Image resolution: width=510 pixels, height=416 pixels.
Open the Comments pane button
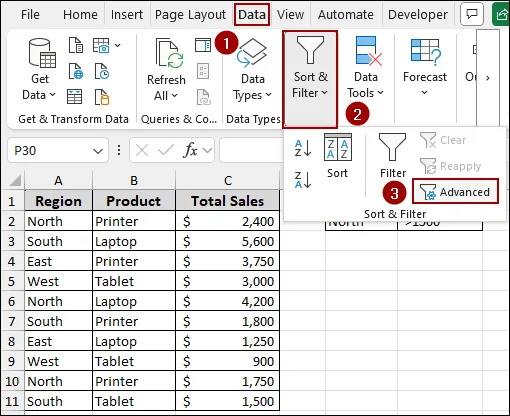pyautogui.click(x=472, y=14)
